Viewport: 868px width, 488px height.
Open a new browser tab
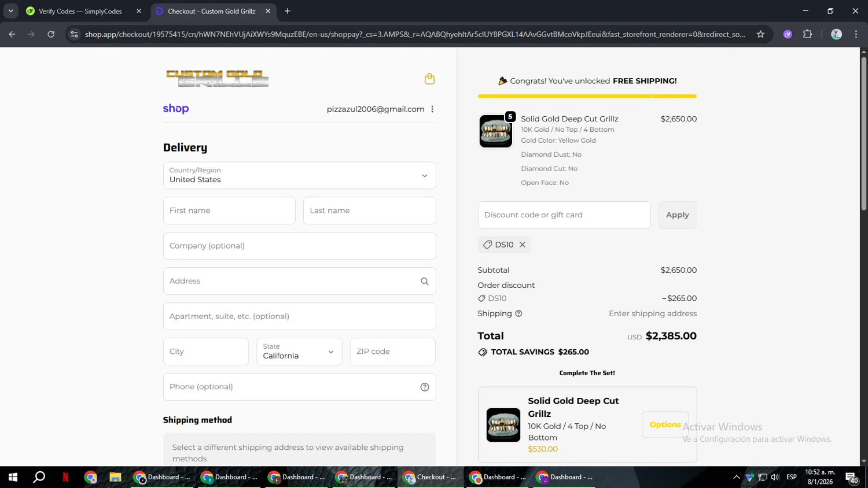coord(288,11)
